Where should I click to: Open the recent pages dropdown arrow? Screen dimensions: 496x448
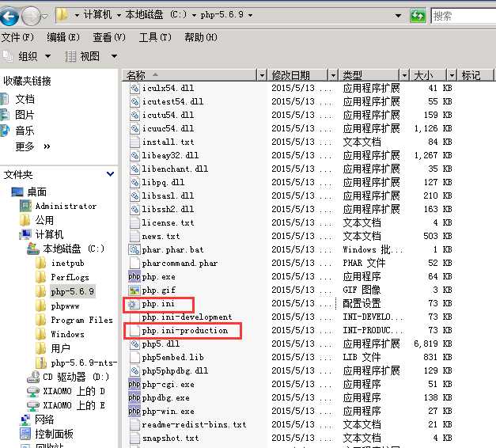[46, 16]
